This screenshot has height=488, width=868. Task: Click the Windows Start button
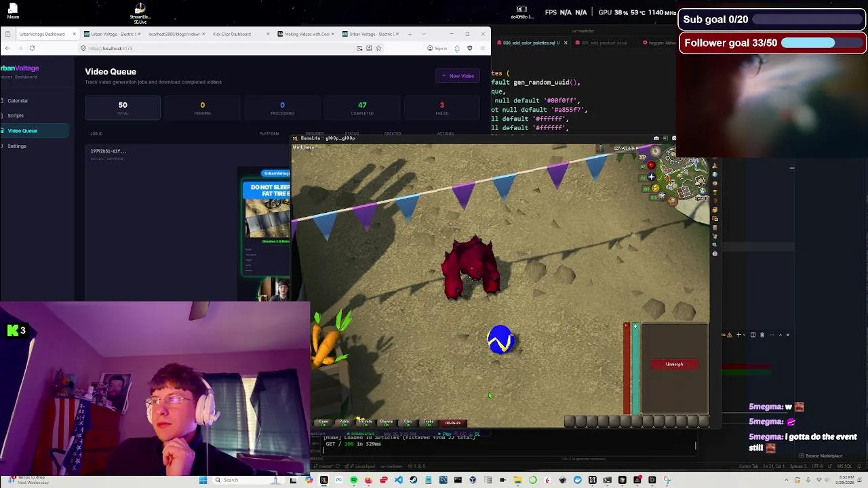tap(203, 480)
